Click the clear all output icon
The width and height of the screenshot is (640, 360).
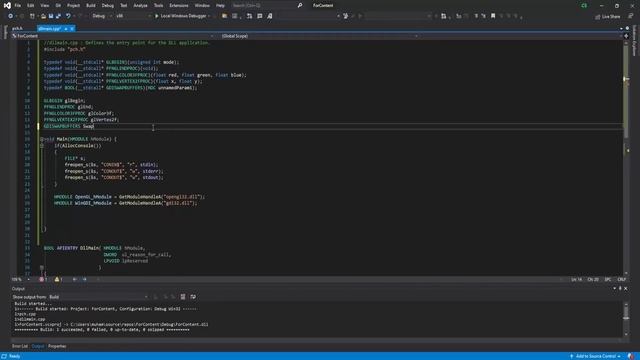point(183,297)
